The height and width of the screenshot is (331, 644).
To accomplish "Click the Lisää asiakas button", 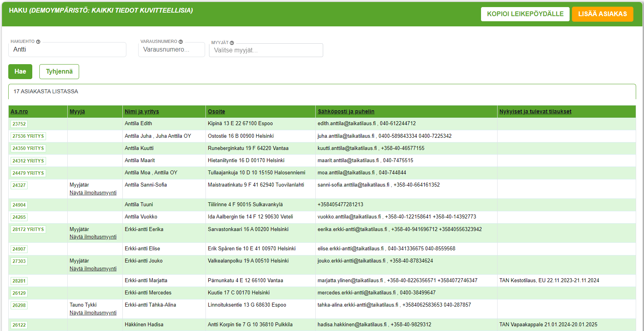I will coord(603,14).
